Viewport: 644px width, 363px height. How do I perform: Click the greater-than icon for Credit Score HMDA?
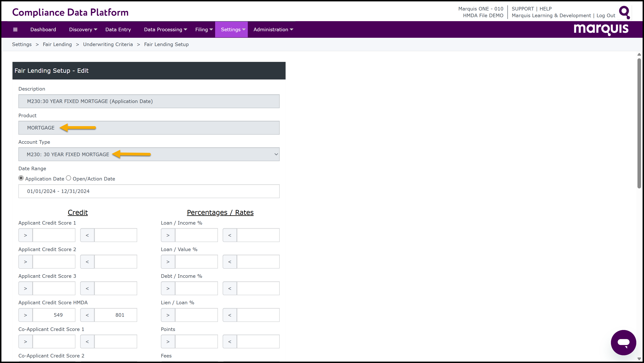coord(26,315)
